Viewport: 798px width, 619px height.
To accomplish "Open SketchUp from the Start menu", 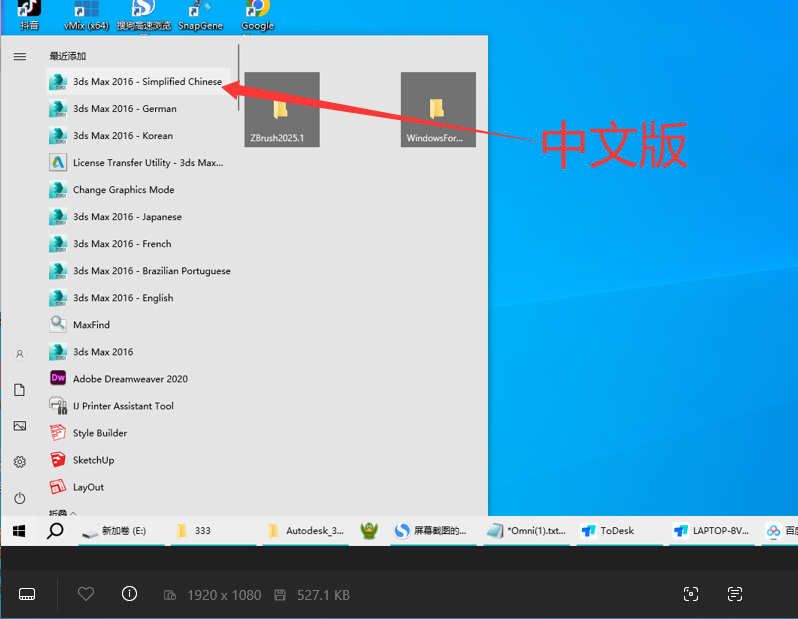I will pos(93,460).
